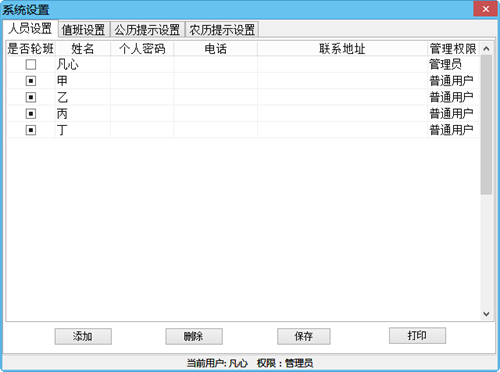
Task: Click the vertical scrollbar thumb
Action: click(x=486, y=125)
